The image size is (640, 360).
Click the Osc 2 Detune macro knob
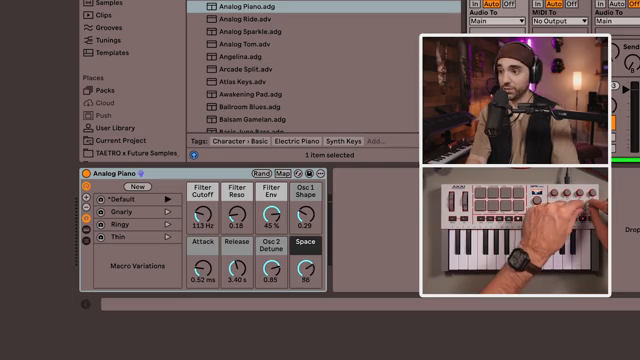tap(271, 269)
